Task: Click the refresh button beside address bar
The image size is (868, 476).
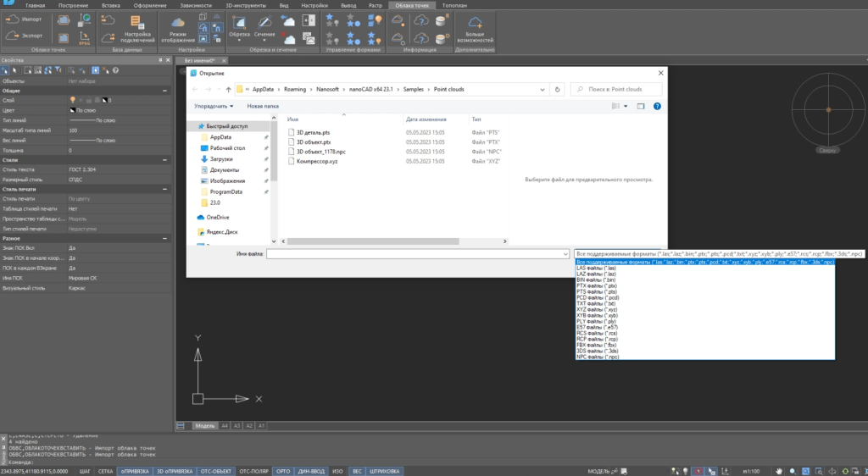Action: point(556,89)
